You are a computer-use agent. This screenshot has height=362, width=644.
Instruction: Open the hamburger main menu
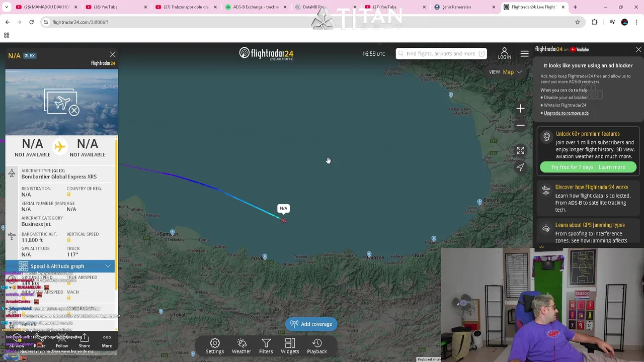pos(524,54)
